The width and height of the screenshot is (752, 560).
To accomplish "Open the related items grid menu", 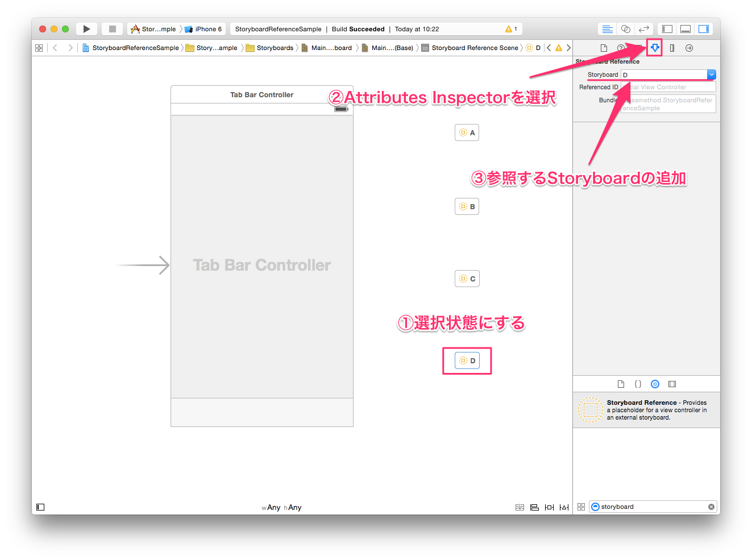I will click(x=39, y=48).
